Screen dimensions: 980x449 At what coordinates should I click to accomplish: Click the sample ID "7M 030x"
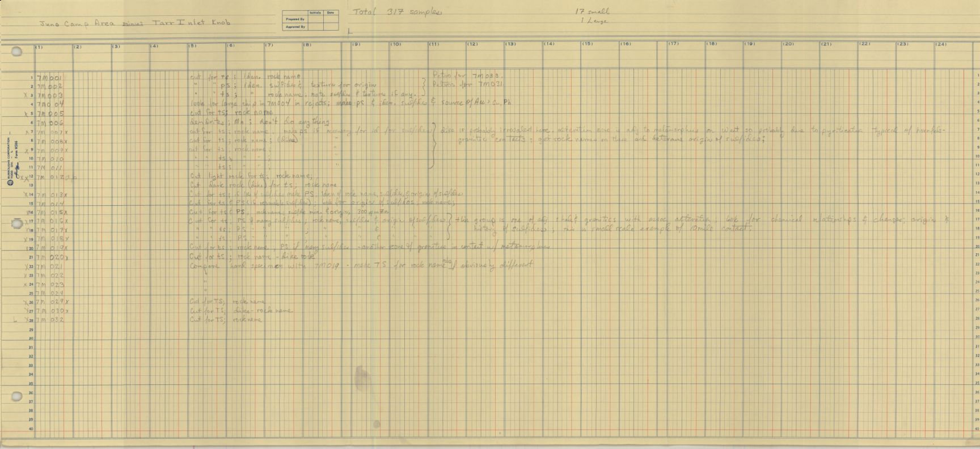pyautogui.click(x=52, y=311)
